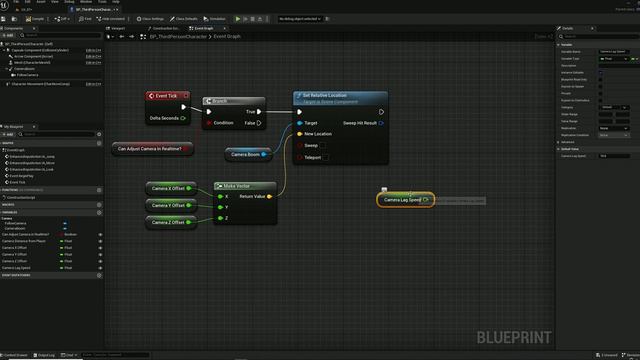Click the graph navigate forward arrow
640x360 pixels.
click(x=131, y=37)
